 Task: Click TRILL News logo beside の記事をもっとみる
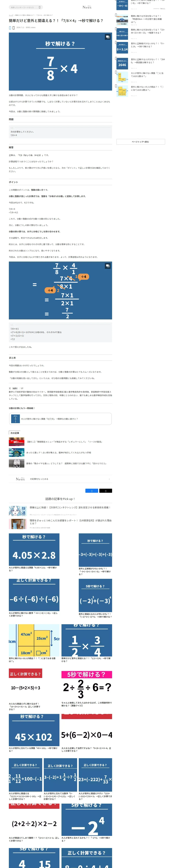click(20, 479)
